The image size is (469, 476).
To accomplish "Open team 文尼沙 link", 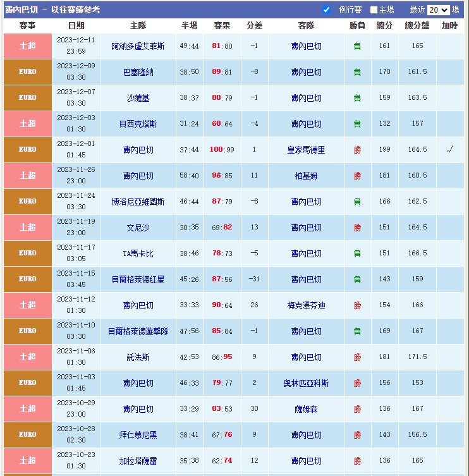I will [138, 228].
